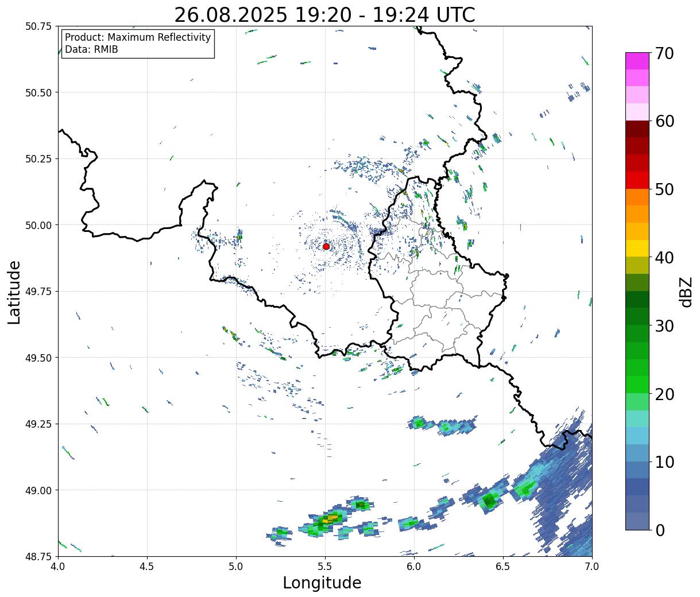Click the longitude tick label 5.0
The image size is (700, 597).
point(236,566)
